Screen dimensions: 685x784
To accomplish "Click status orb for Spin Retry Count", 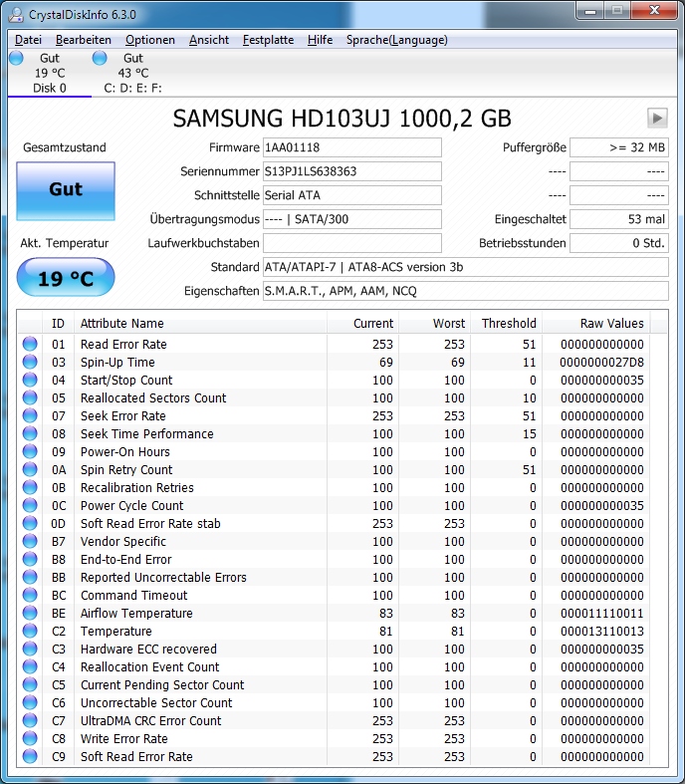I will (30, 469).
